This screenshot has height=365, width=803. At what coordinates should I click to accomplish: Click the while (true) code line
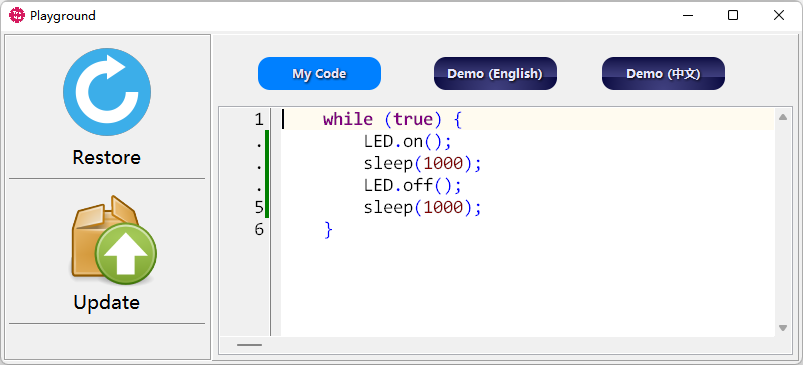(392, 120)
